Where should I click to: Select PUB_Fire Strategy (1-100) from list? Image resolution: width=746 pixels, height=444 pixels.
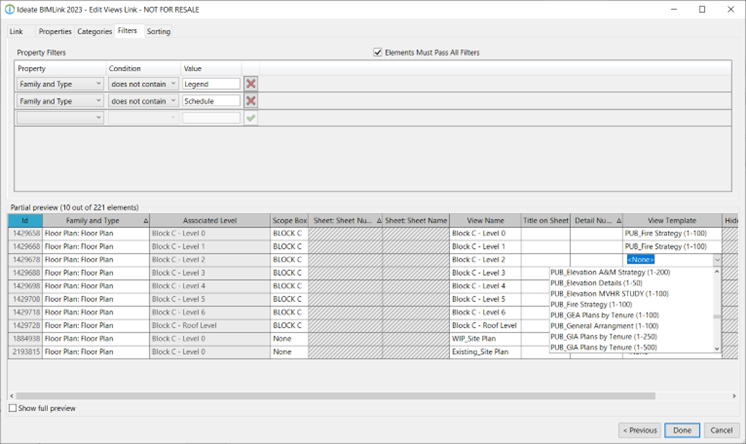tap(591, 305)
